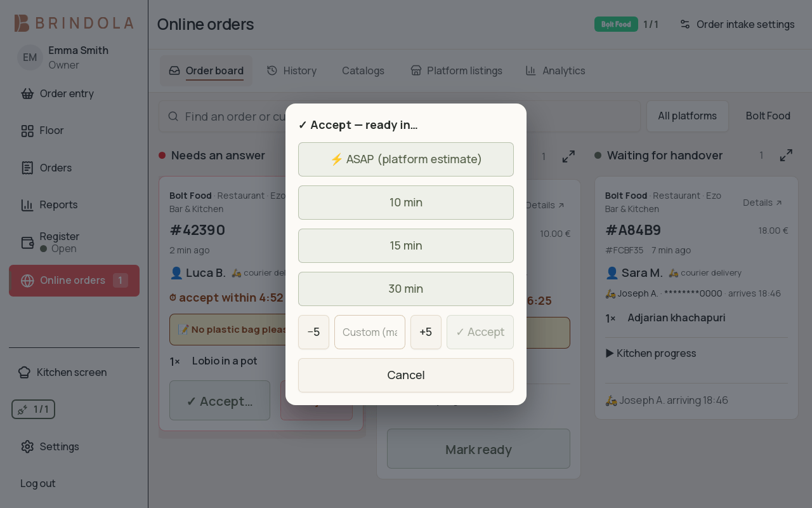
Task: Expand Kitchen progress on #A84B9
Action: tap(651, 353)
